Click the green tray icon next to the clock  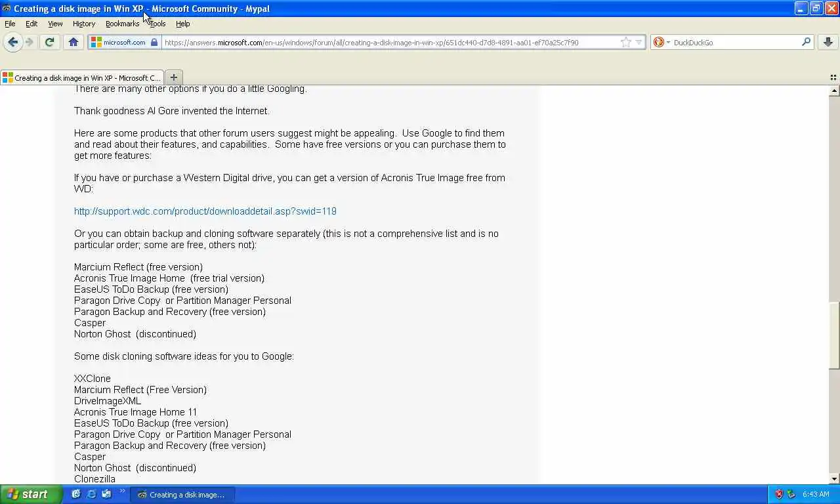pos(791,494)
